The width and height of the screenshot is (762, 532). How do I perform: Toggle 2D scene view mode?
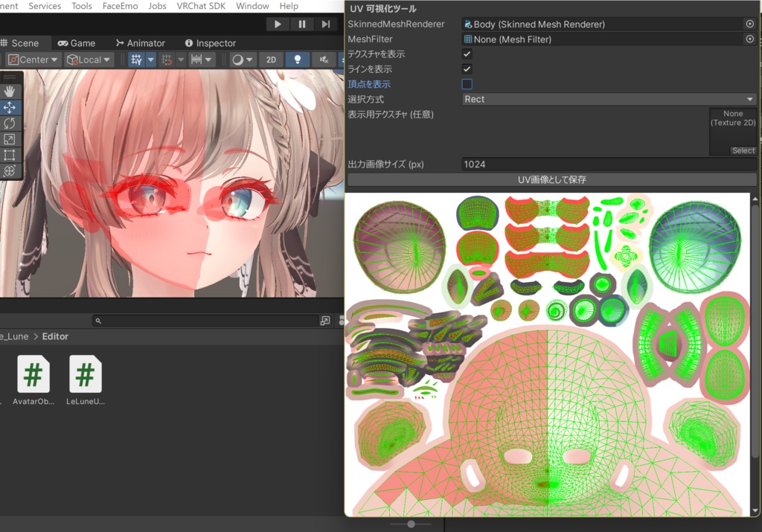coord(271,60)
